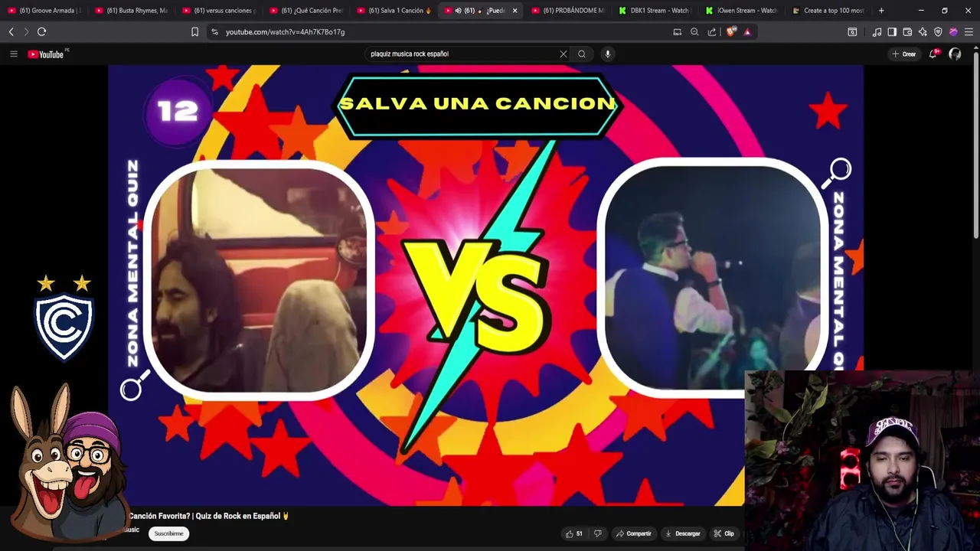Viewport: 980px width, 551px height.
Task: Switch to the versus canciones tab
Action: tap(218, 11)
